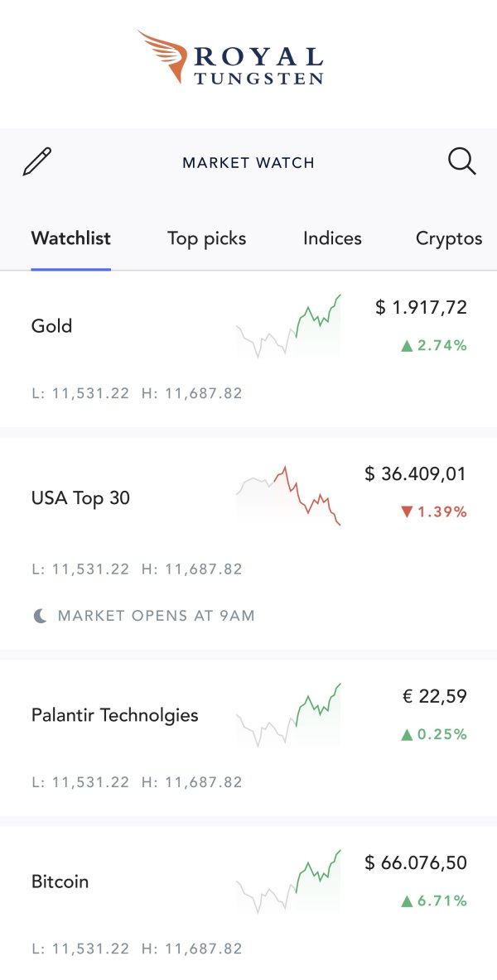Click Gold's green up-arrow percentage
Viewport: 497px width, 980px height.
[434, 345]
